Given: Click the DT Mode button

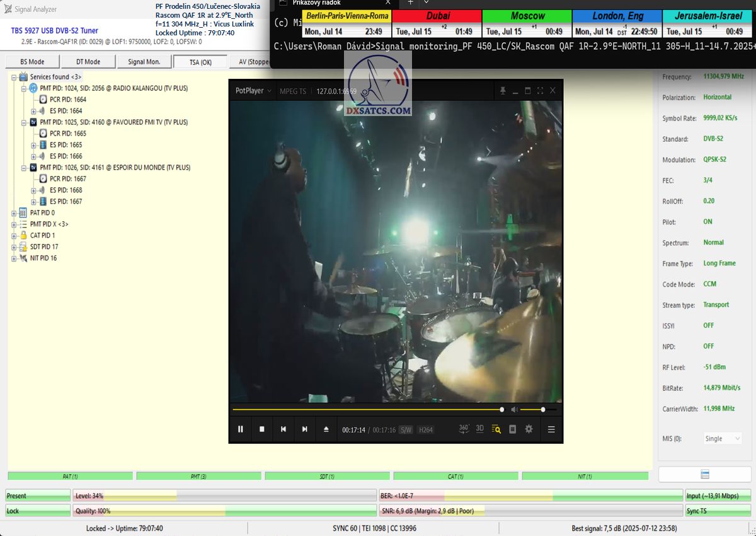Looking at the screenshot, I should coord(88,62).
